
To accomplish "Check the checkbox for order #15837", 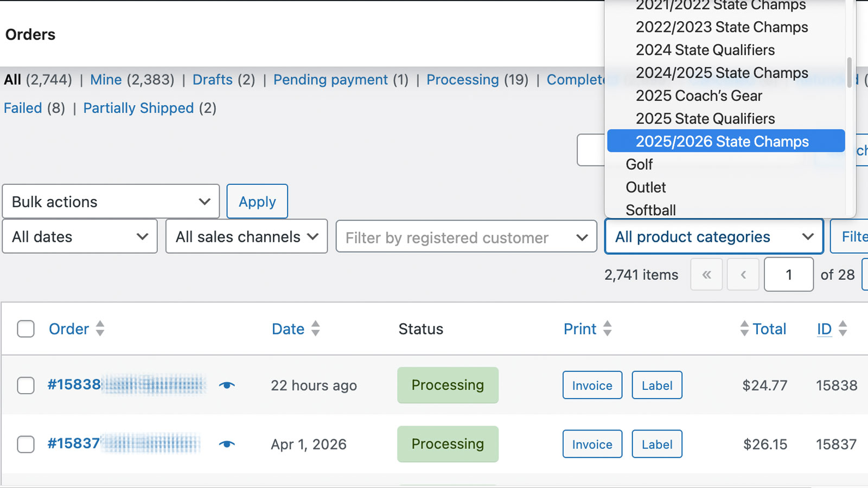I will [x=25, y=444].
